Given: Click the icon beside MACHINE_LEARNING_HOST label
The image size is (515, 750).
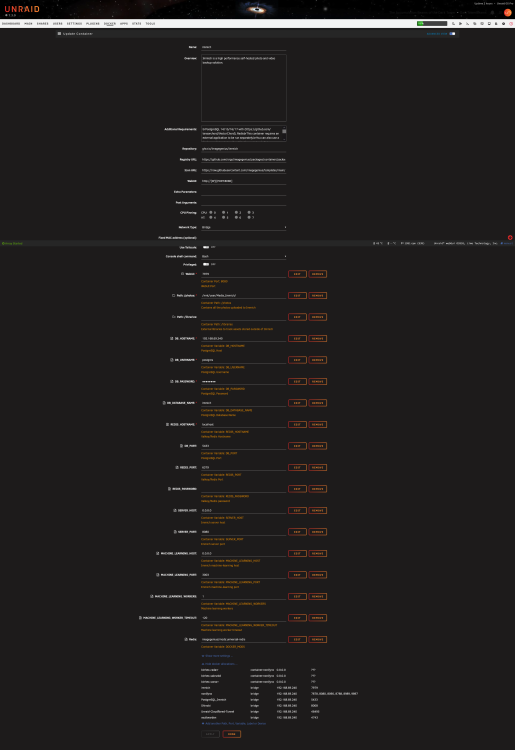Looking at the screenshot, I should click(x=158, y=553).
